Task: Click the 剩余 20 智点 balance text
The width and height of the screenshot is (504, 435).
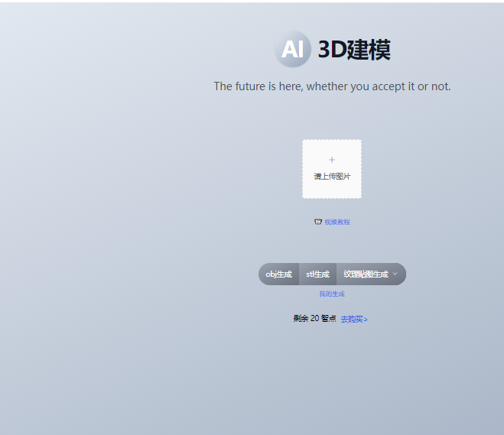Action: [x=314, y=318]
